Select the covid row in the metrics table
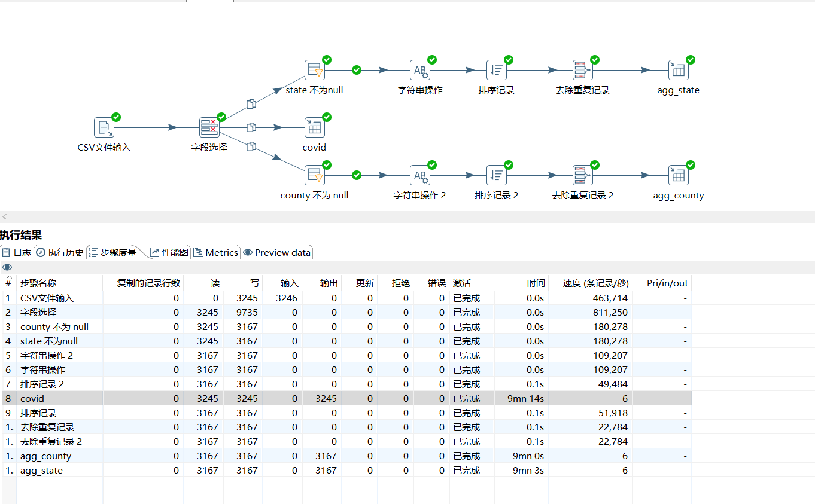The image size is (815, 504). point(346,398)
